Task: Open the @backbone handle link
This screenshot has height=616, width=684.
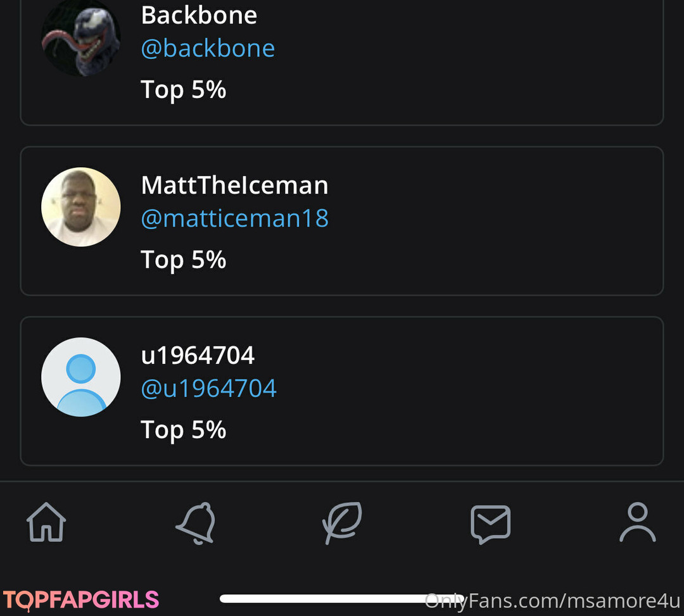Action: pyautogui.click(x=208, y=48)
